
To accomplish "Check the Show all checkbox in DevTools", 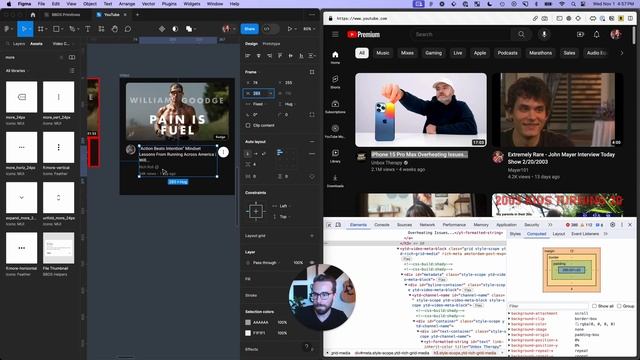I will (594, 306).
